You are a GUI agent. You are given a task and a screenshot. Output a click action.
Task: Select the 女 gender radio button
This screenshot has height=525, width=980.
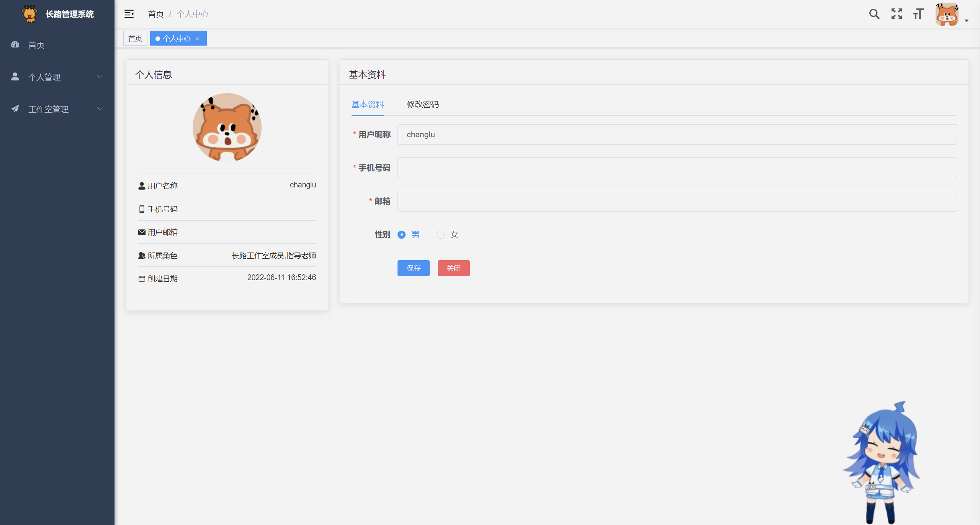(440, 235)
